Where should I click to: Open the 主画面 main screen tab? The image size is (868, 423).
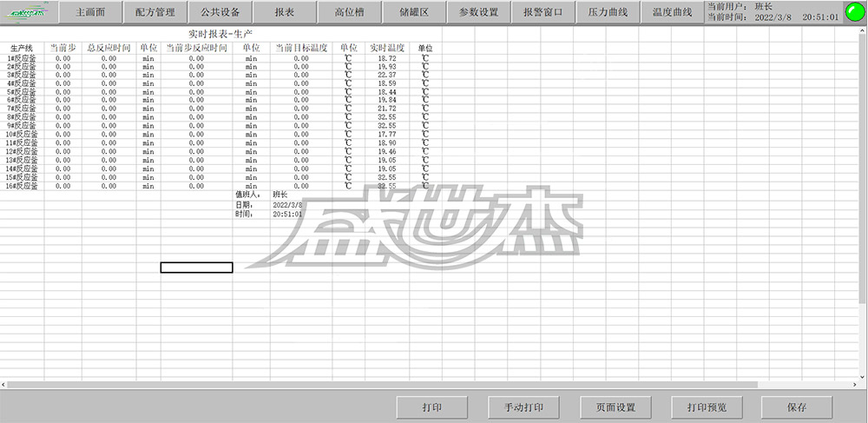pos(91,12)
